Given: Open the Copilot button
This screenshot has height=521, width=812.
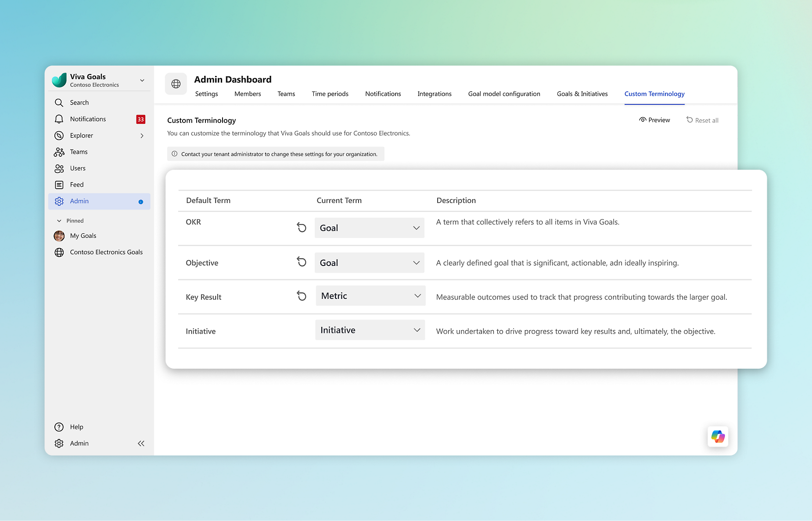Looking at the screenshot, I should [x=718, y=436].
